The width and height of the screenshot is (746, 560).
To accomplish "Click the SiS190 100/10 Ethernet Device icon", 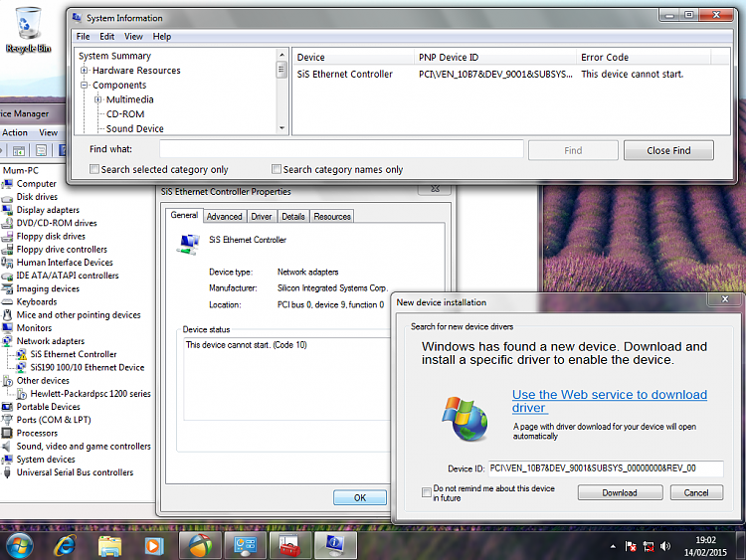I will click(x=22, y=367).
